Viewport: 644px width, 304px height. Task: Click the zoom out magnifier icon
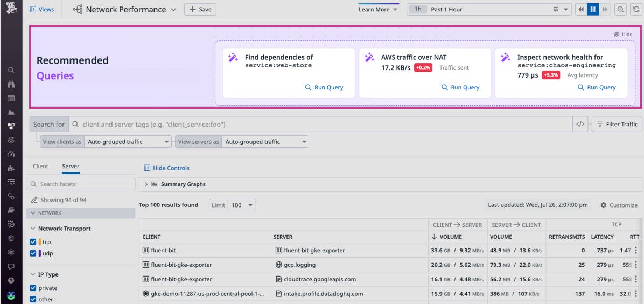point(621,9)
